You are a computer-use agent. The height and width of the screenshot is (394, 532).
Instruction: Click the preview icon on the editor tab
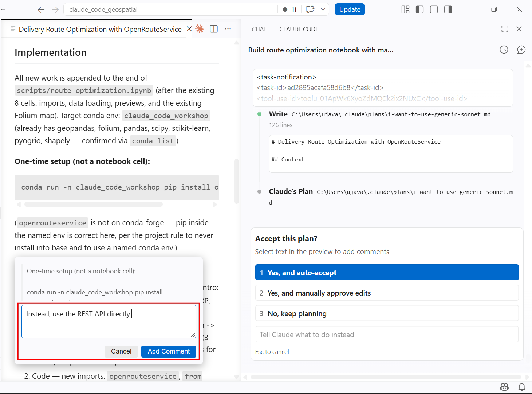[13, 29]
